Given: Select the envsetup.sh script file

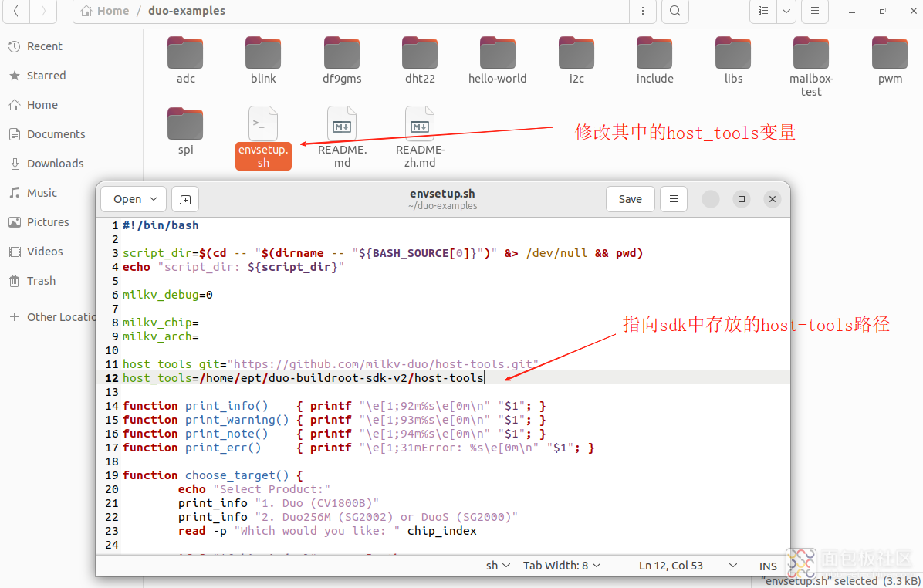Looking at the screenshot, I should [263, 137].
